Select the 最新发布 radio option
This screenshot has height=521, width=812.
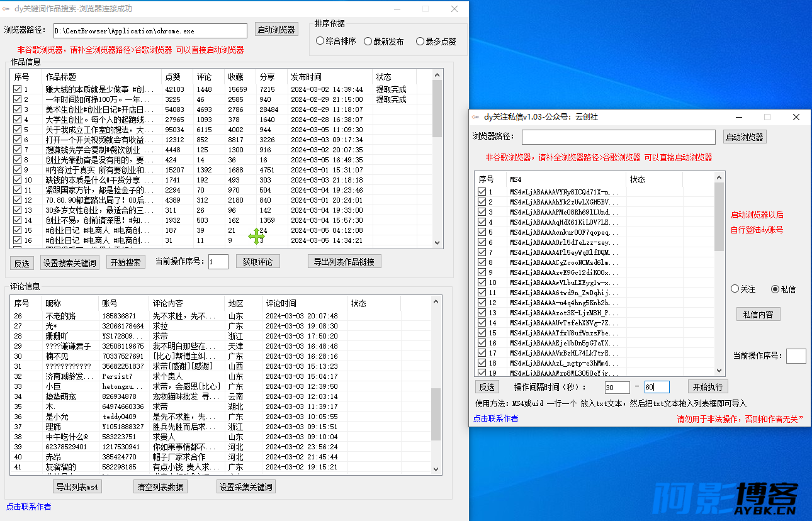tap(384, 41)
